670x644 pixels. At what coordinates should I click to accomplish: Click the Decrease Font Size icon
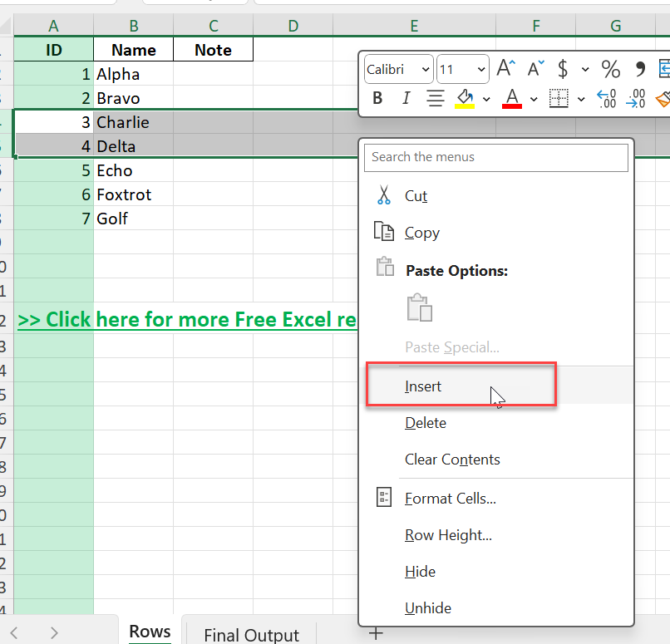click(535, 69)
